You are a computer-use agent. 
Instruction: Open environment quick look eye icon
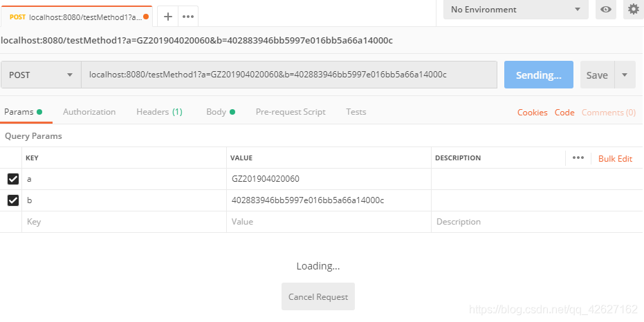pos(606,10)
